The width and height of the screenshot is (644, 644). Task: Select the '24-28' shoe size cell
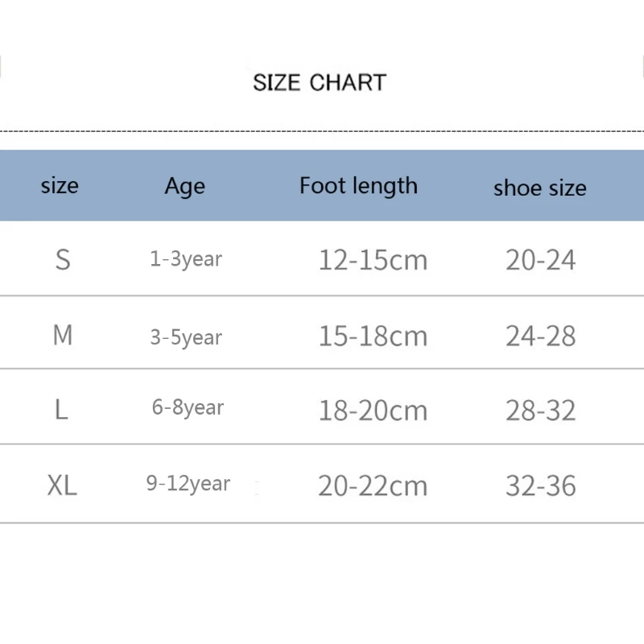click(540, 336)
